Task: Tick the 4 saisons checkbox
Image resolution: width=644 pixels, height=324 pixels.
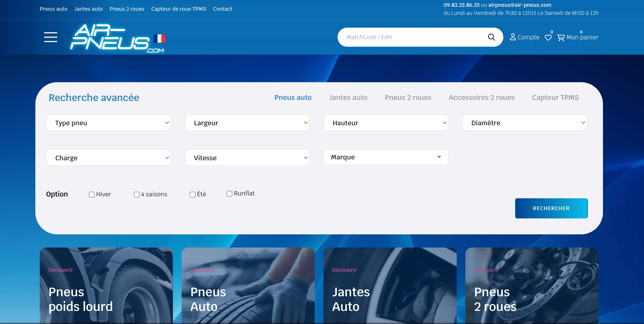Action: [136, 195]
